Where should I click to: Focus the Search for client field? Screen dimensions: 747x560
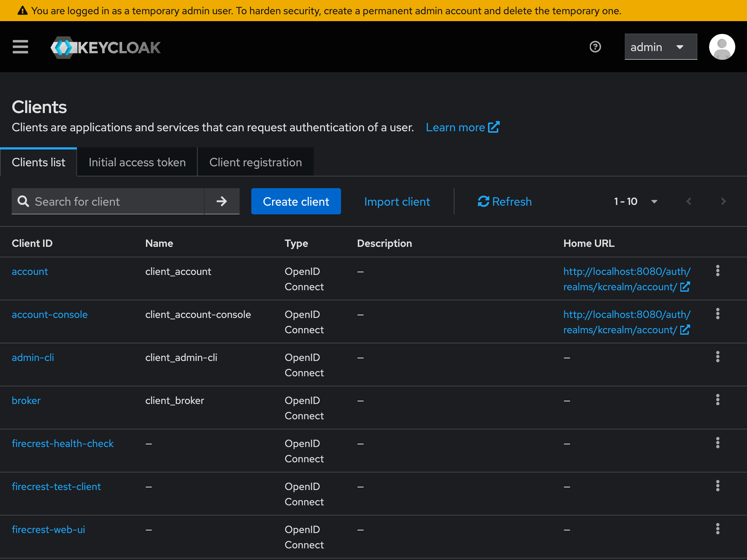pyautogui.click(x=108, y=201)
